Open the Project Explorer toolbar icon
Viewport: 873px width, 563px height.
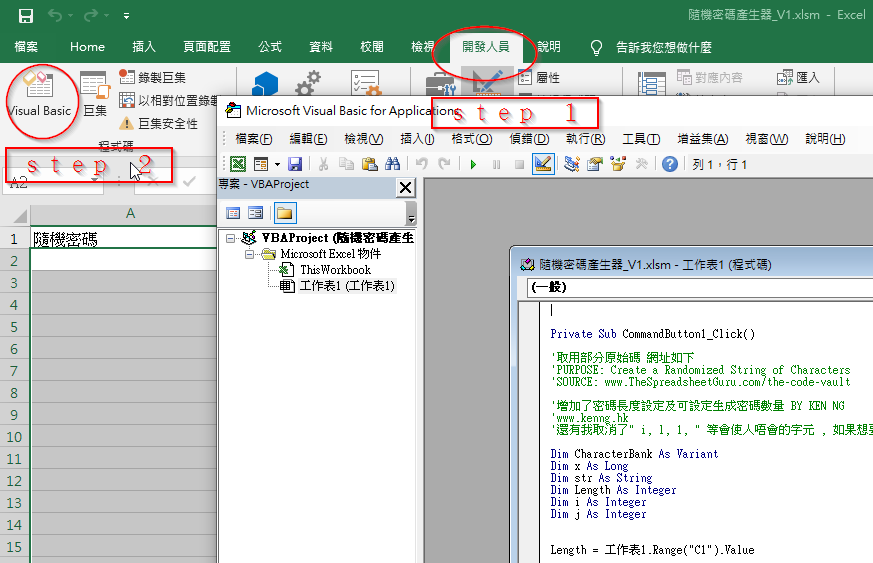coord(572,164)
